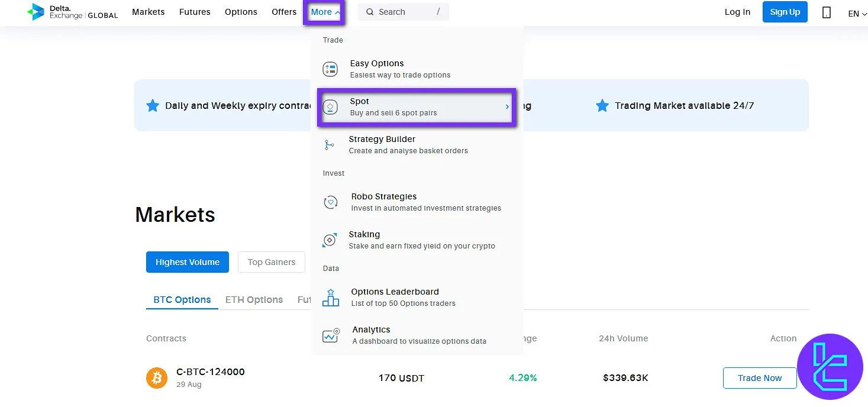Select Options Leaderboard menu entry

(417, 298)
